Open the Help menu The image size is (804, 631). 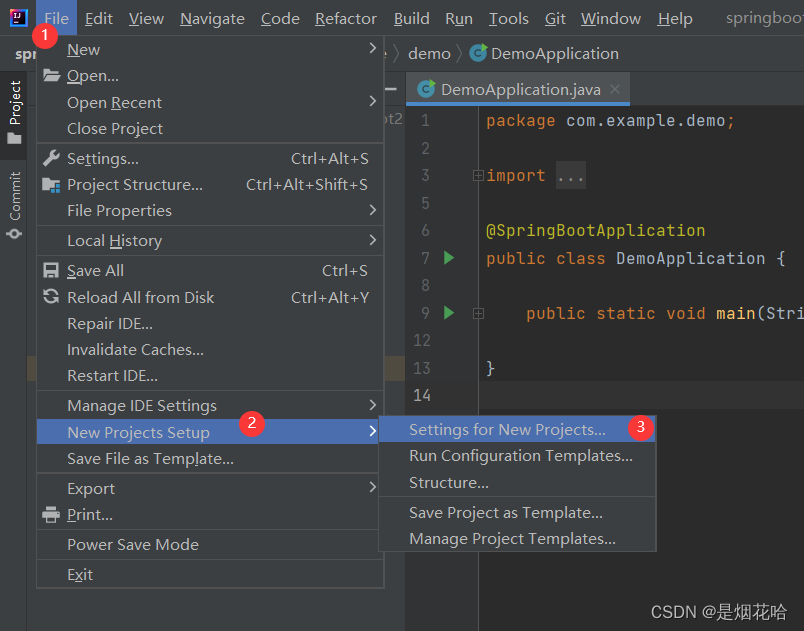pos(675,18)
